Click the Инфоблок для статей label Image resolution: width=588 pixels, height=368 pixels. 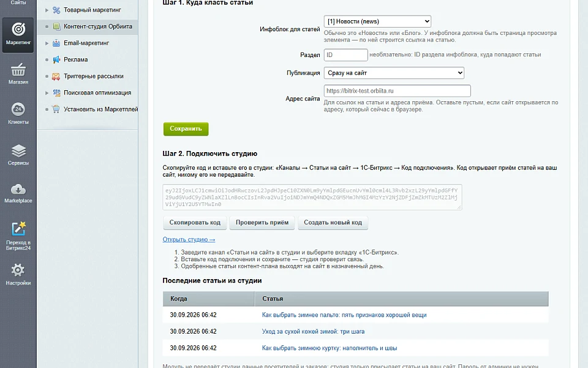[x=290, y=29]
